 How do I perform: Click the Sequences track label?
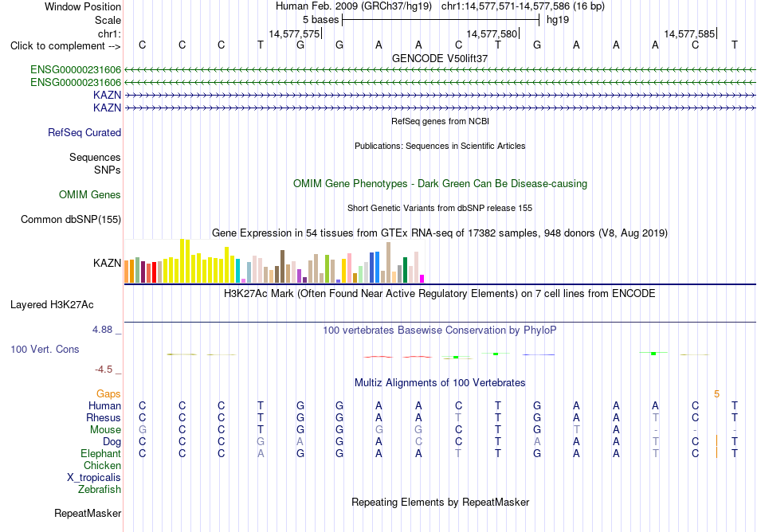pos(95,157)
